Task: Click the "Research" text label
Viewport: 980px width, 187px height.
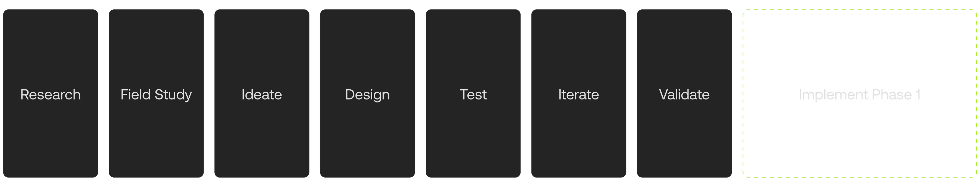Action: [51, 94]
